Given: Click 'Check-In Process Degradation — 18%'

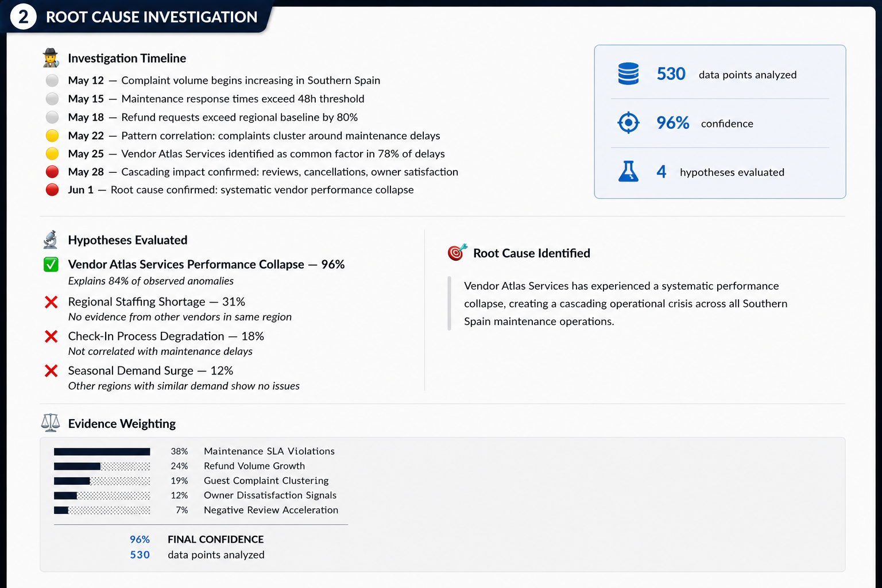Looking at the screenshot, I should coord(166,336).
